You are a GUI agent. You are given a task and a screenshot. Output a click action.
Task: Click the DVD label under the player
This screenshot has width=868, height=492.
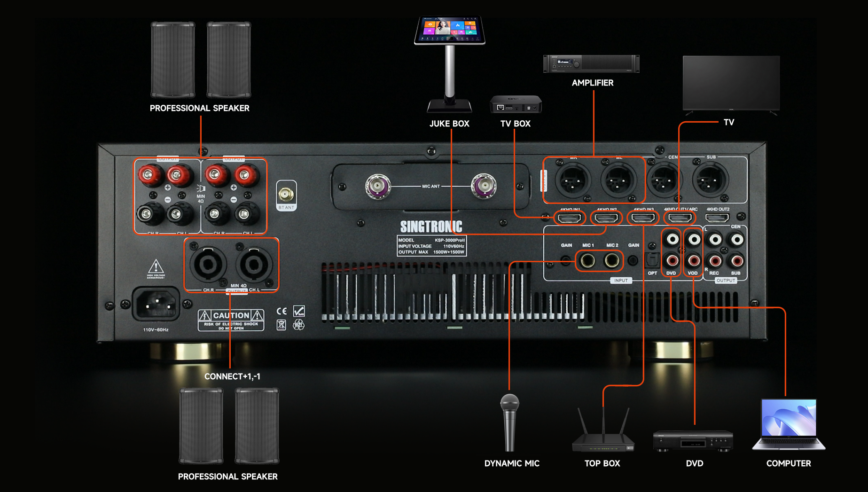(x=695, y=463)
